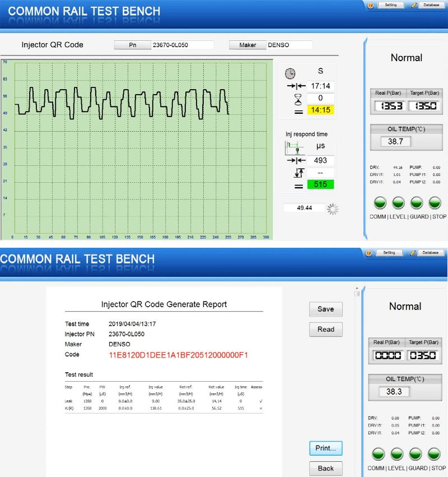Click the Ret value cell 56.52
The image size is (448, 477).
[x=217, y=408]
